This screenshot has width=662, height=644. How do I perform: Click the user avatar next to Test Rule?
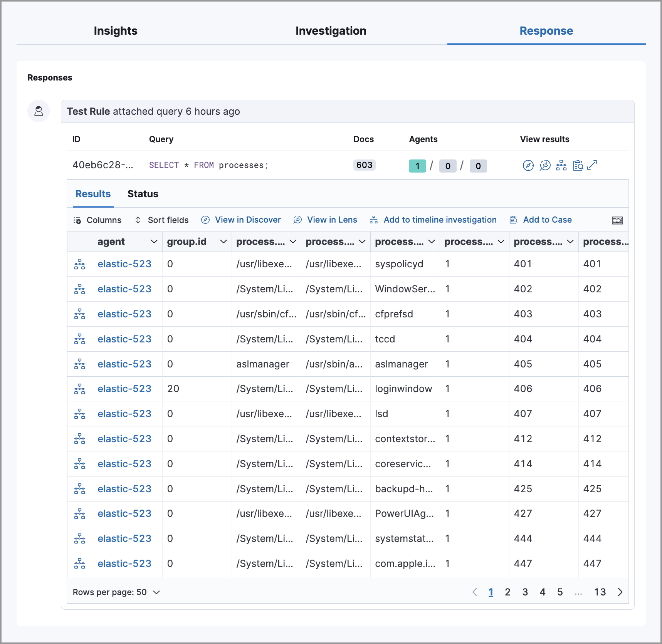point(39,111)
